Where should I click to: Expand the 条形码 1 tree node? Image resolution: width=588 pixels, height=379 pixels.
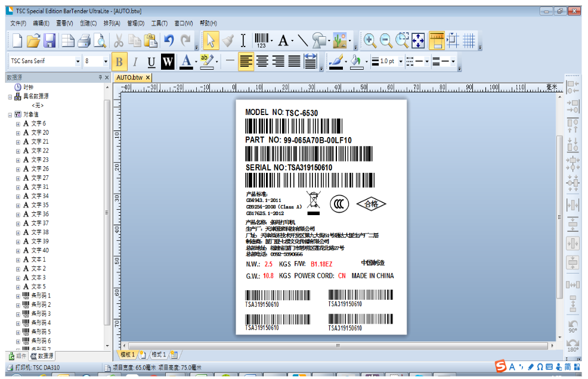[18, 296]
